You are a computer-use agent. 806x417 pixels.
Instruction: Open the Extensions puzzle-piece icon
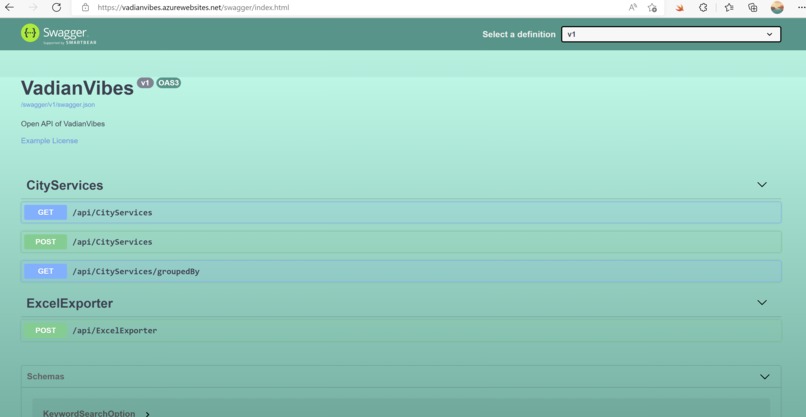pyautogui.click(x=703, y=8)
